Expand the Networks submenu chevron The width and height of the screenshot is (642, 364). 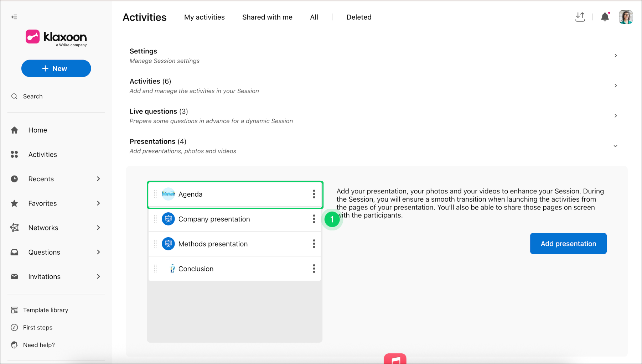pos(98,228)
